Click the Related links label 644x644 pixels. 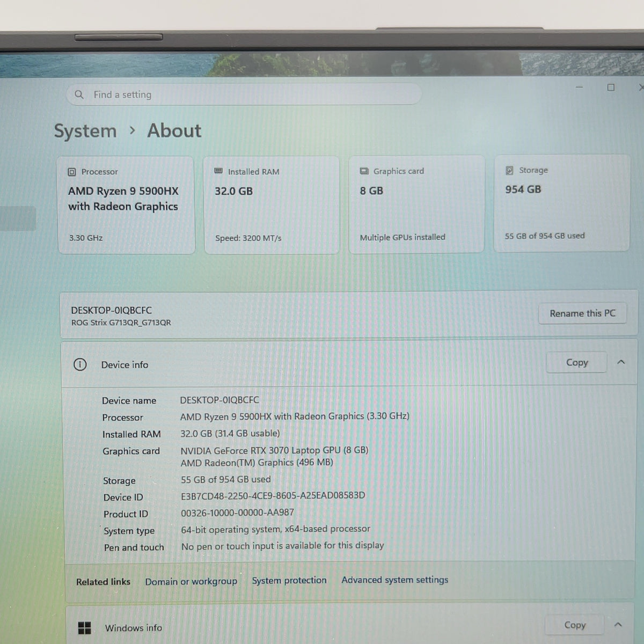point(103,582)
